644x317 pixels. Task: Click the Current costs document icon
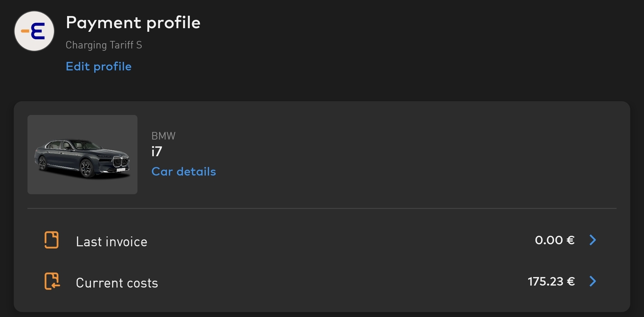pos(52,281)
